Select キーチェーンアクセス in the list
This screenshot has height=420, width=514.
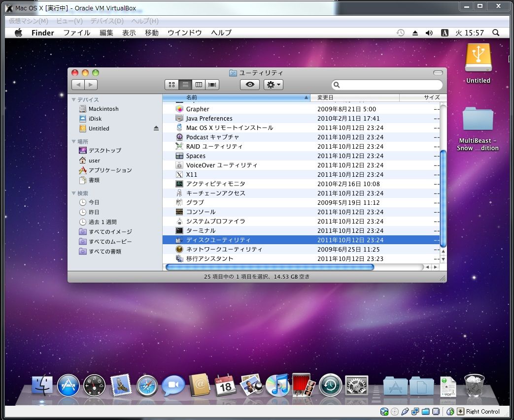coord(301,194)
